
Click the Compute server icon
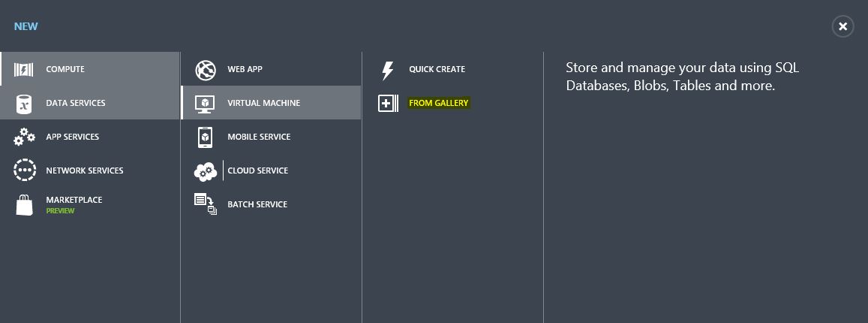point(24,69)
